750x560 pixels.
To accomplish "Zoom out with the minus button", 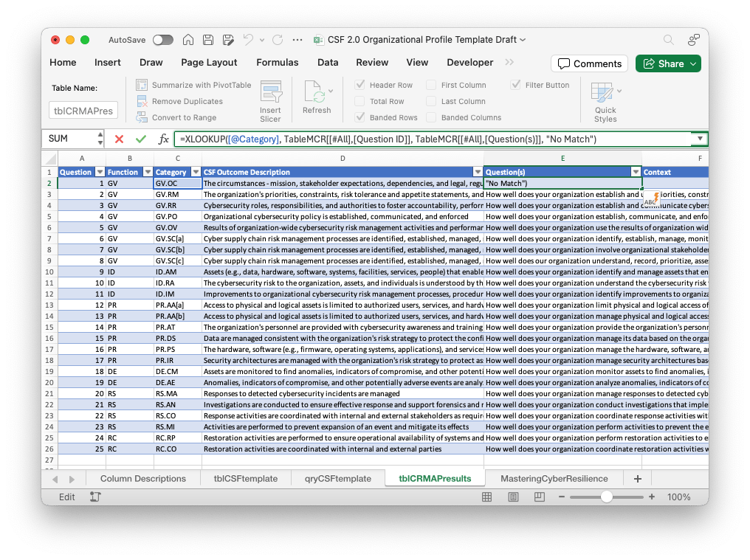I will point(562,497).
